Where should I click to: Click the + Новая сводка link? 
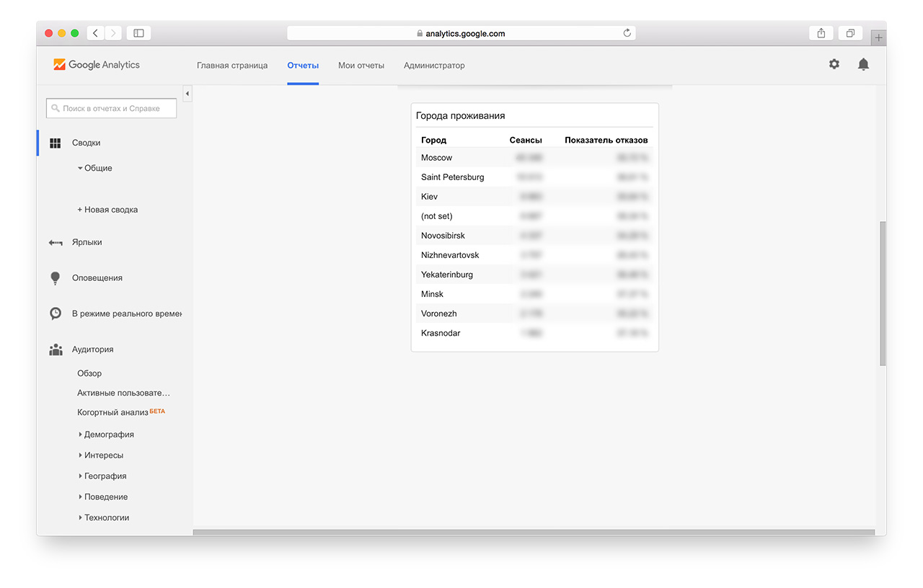coord(107,210)
